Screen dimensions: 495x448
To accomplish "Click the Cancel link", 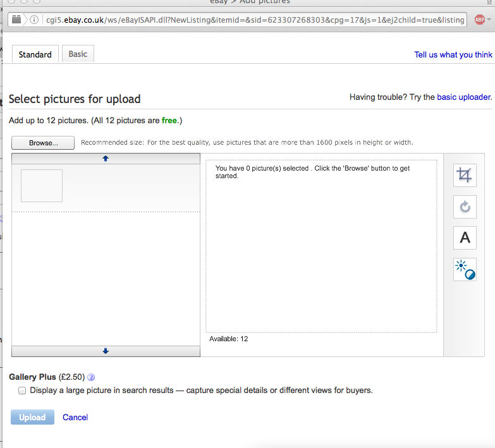I will tap(75, 417).
